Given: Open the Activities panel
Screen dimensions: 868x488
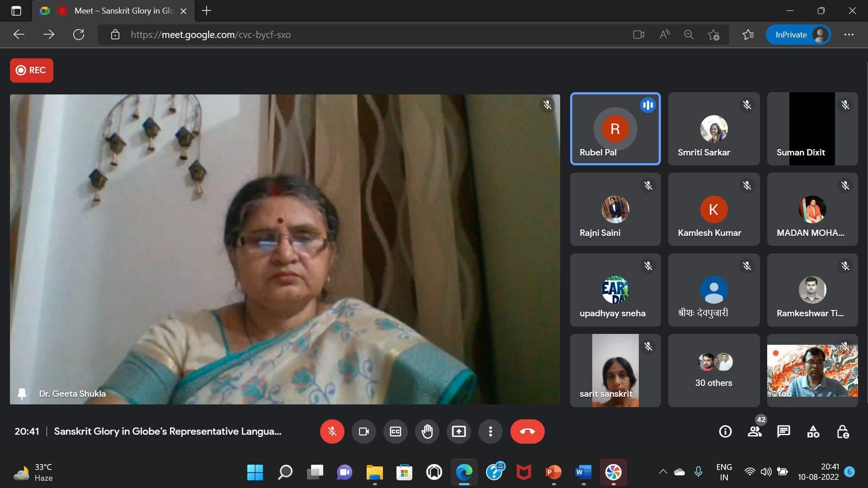Looking at the screenshot, I should 813,432.
